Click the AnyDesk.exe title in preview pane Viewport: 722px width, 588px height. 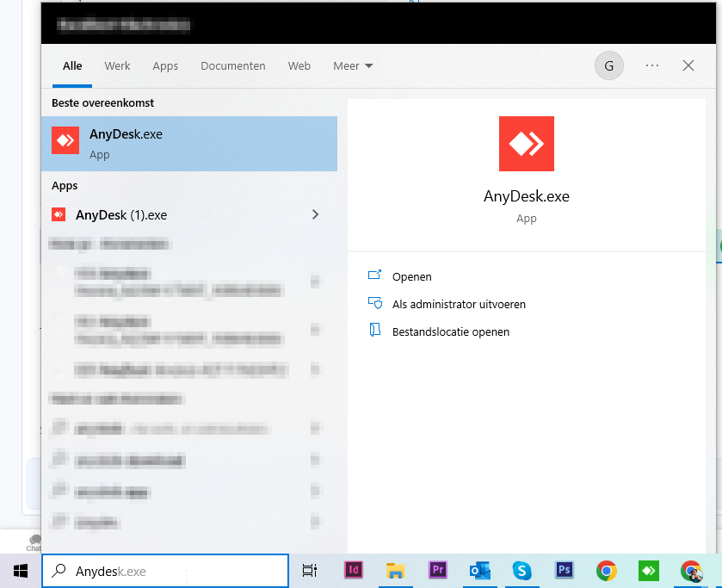tap(527, 197)
